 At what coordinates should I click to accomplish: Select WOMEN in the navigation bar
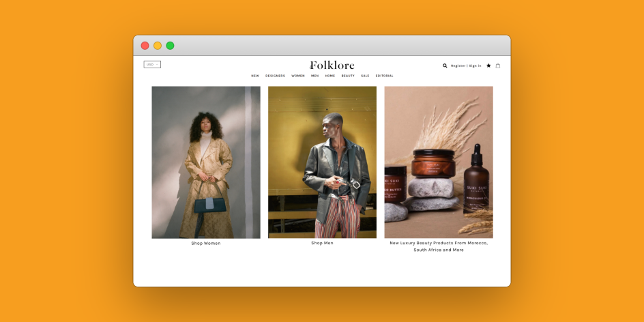[x=298, y=76]
